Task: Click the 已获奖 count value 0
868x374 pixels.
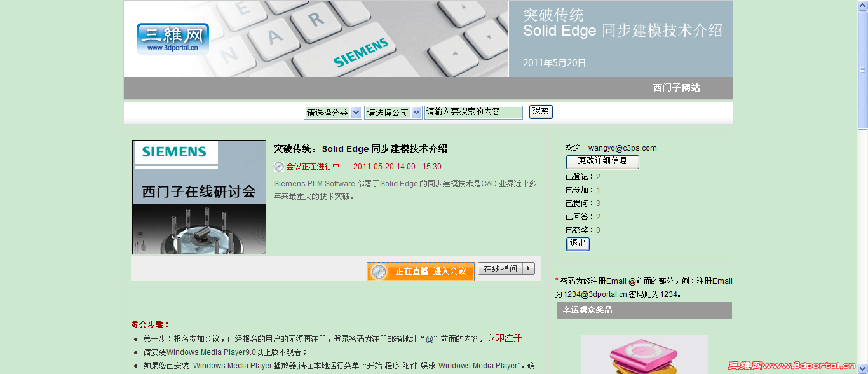Action: click(598, 230)
